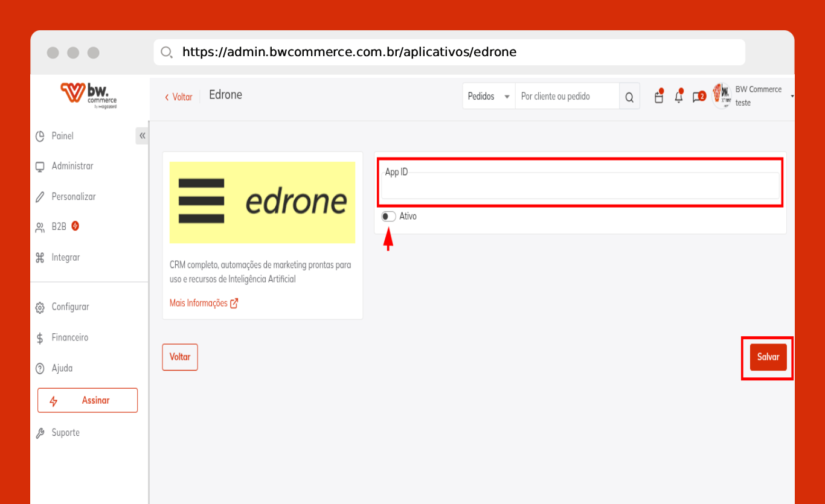Click the Assinar subscribe button
The width and height of the screenshot is (825, 504).
pos(88,400)
